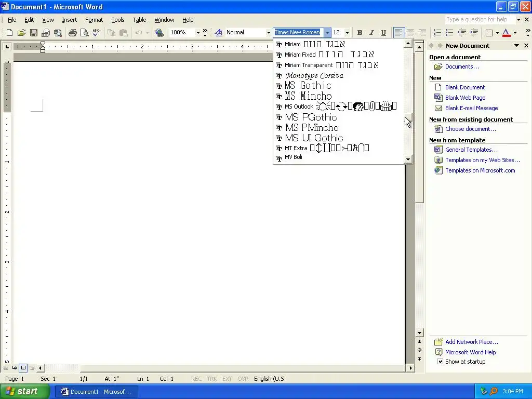Apply the Font Color icon
532x399 pixels.
(506, 33)
